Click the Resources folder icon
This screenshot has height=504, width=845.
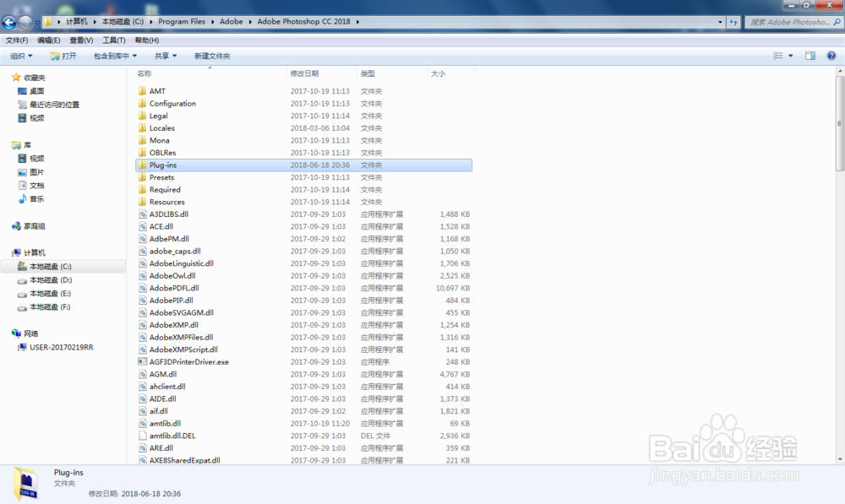(x=142, y=202)
